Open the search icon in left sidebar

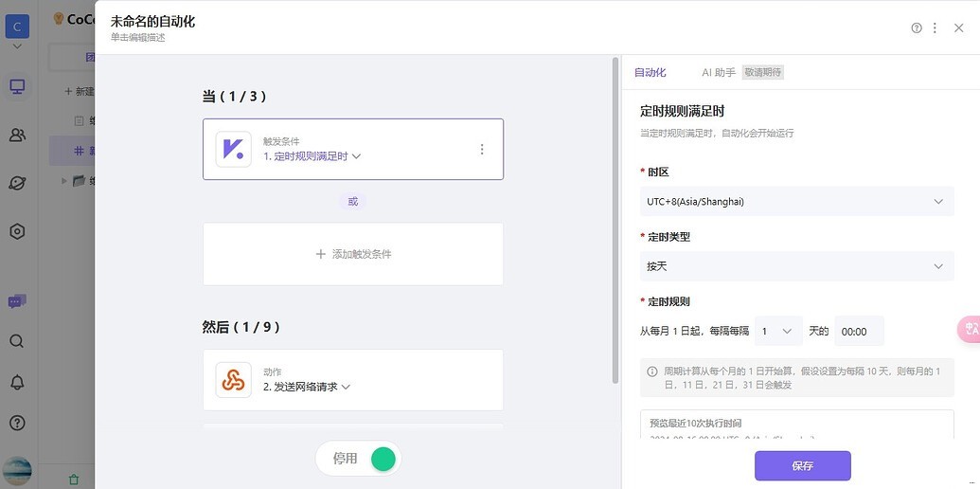(17, 341)
